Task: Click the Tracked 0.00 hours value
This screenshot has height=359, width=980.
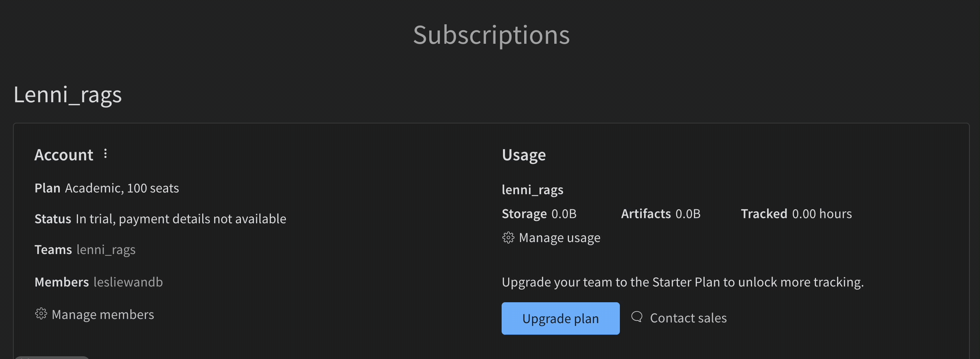Action: click(821, 214)
